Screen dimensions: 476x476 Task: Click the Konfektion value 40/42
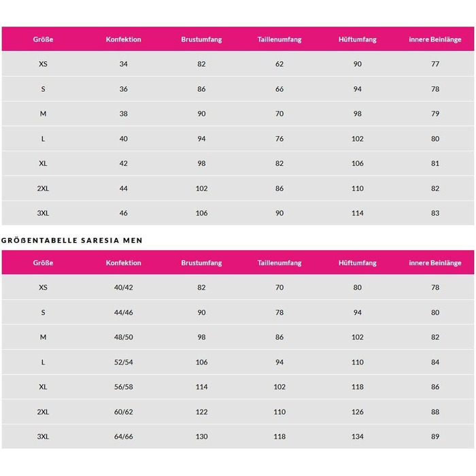tap(124, 288)
